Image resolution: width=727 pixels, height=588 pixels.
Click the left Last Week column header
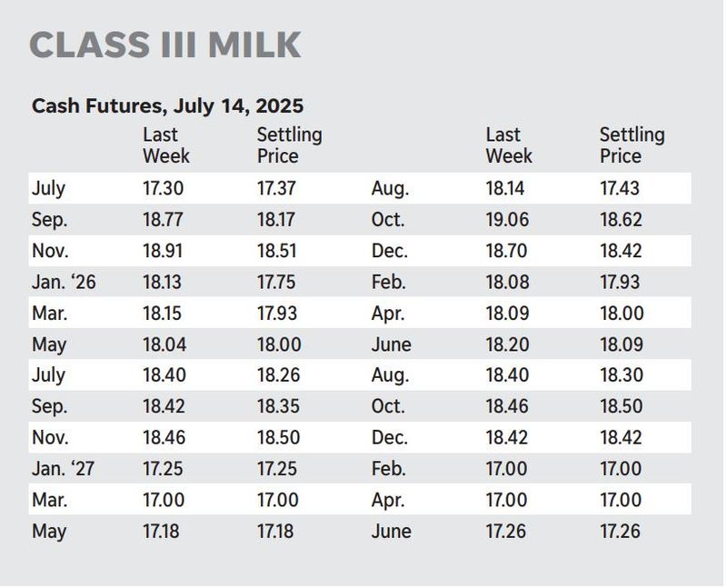coord(166,145)
